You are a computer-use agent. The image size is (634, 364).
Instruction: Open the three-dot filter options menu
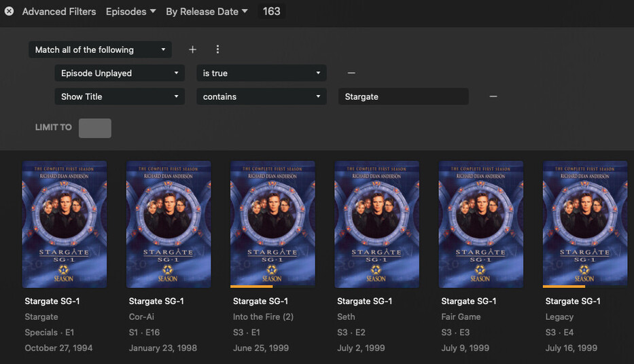[217, 50]
